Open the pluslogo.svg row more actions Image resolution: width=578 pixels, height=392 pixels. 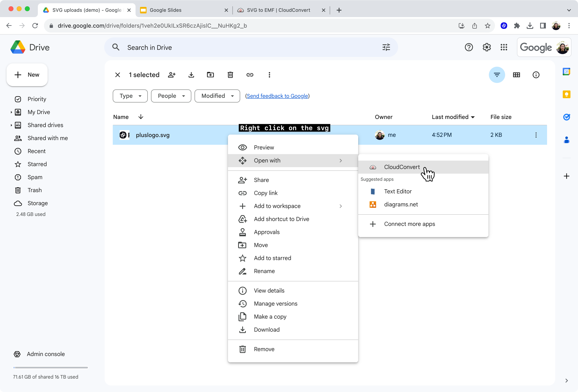536,135
